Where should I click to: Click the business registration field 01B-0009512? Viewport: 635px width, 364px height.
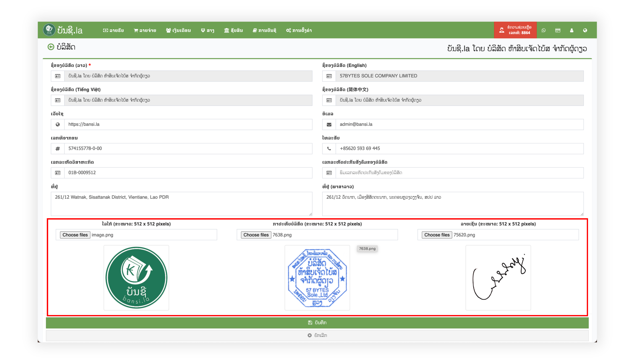188,173
